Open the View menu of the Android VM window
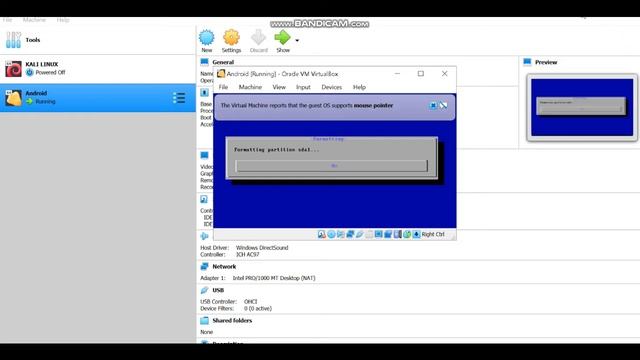Viewport: 640px width, 360px height. coord(279,87)
